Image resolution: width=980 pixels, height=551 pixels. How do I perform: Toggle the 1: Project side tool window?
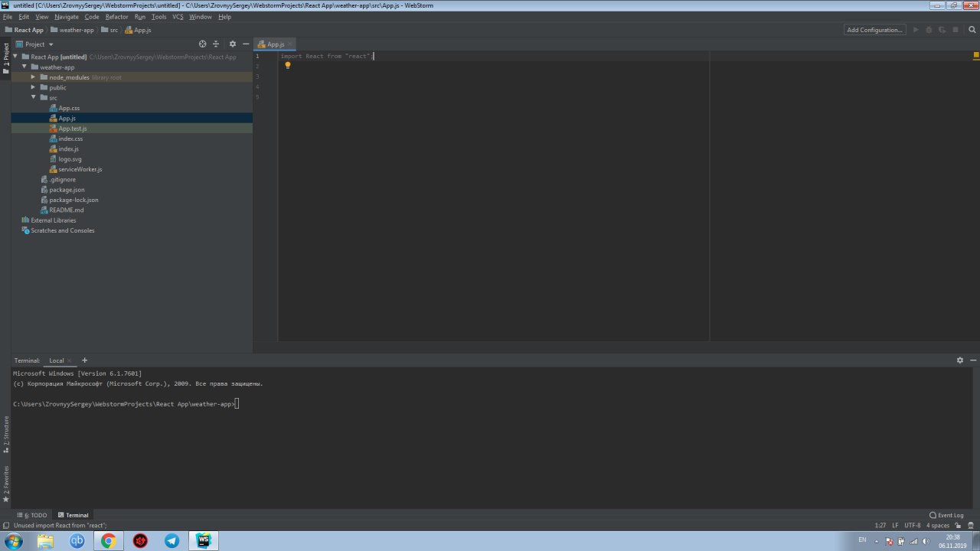[x=6, y=58]
